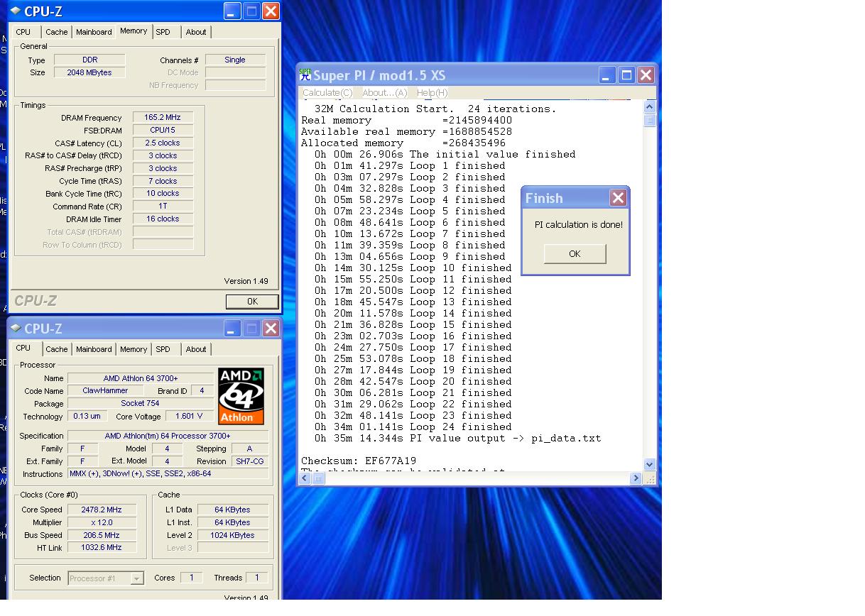Image resolution: width=865 pixels, height=616 pixels.
Task: Open the Memory tab in lower CPU-Z window
Action: [x=134, y=349]
